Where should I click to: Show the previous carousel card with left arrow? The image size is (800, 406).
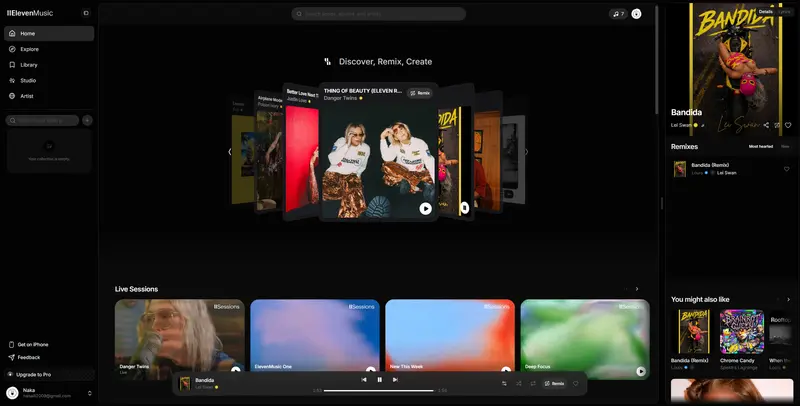(230, 151)
